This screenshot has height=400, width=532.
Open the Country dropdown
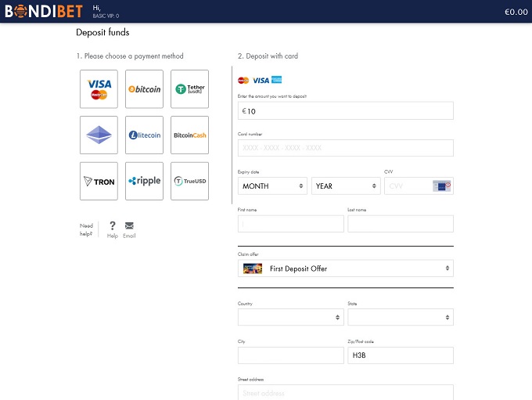coord(290,317)
